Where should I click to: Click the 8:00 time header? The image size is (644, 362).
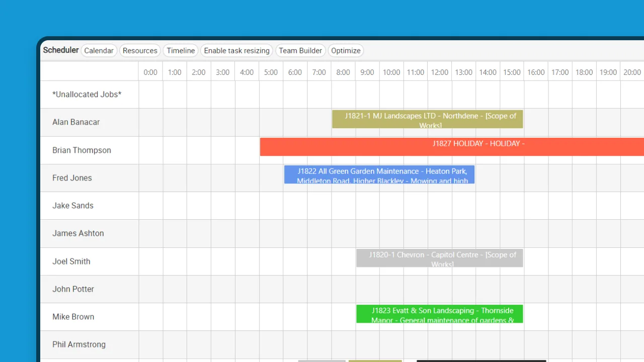coord(343,72)
